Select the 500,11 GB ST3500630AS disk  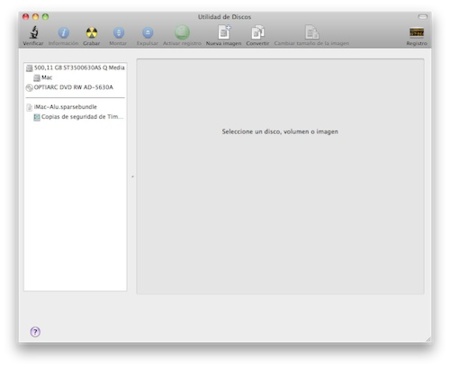[x=75, y=68]
